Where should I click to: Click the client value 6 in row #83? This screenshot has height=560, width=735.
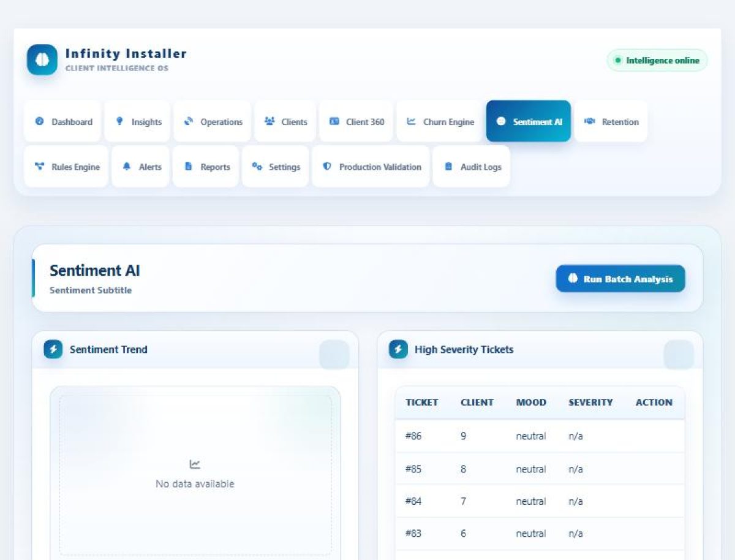[463, 534]
